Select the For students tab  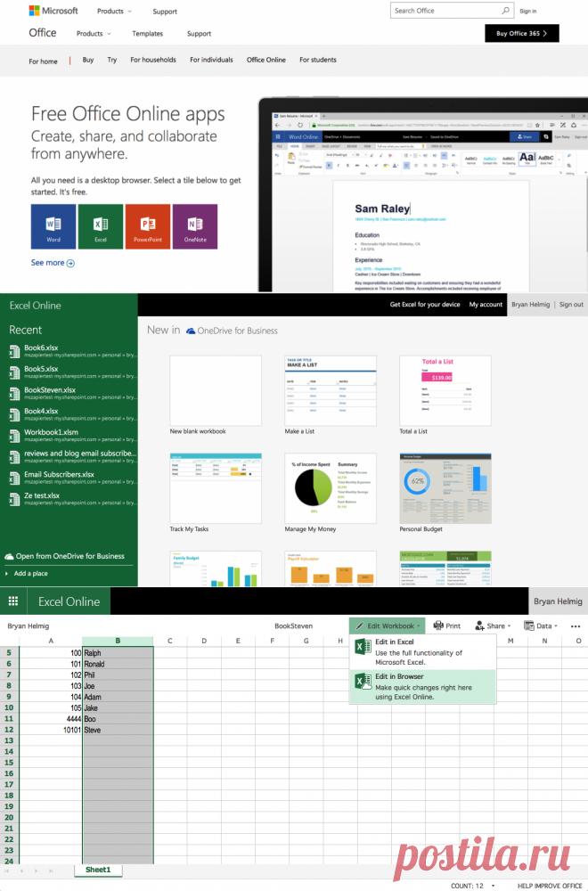coord(317,60)
